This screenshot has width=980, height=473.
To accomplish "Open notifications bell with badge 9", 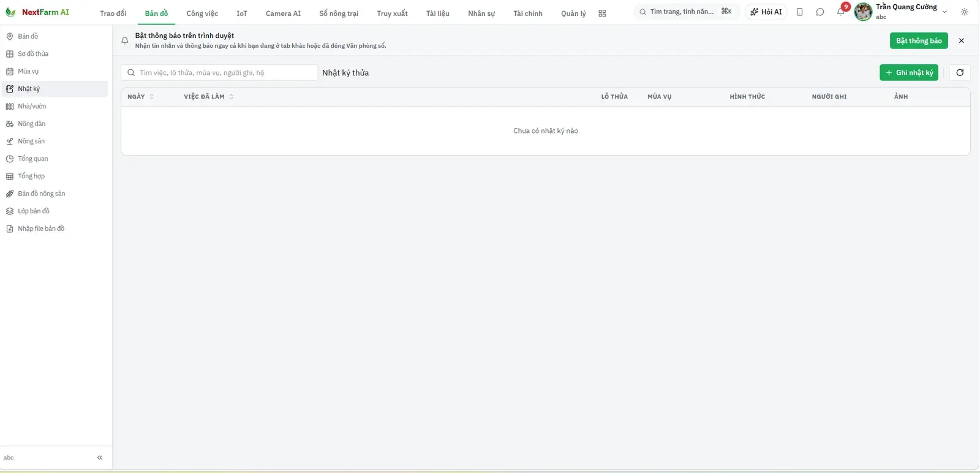I will pos(841,12).
